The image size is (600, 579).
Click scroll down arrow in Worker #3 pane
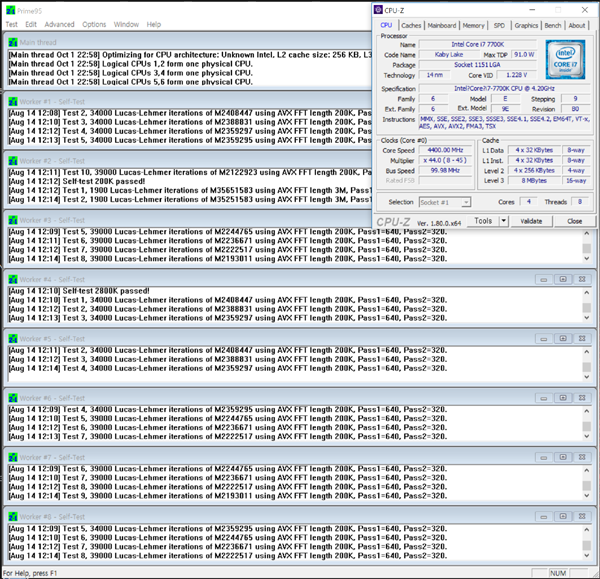pos(587,259)
